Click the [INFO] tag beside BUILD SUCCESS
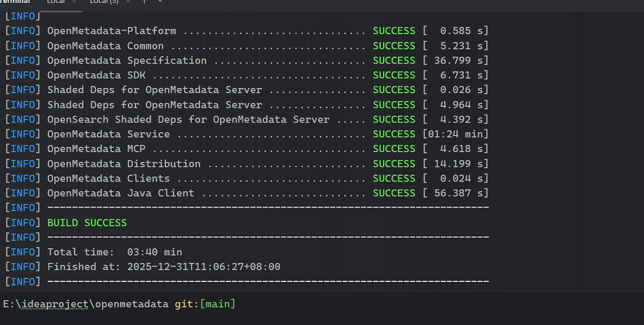Screen dimensions: 644x325 pyautogui.click(x=22, y=222)
